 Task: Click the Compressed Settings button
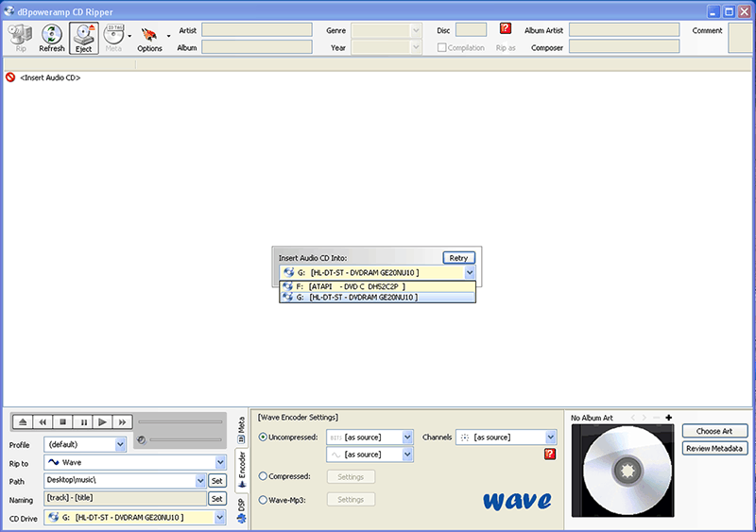pyautogui.click(x=351, y=476)
